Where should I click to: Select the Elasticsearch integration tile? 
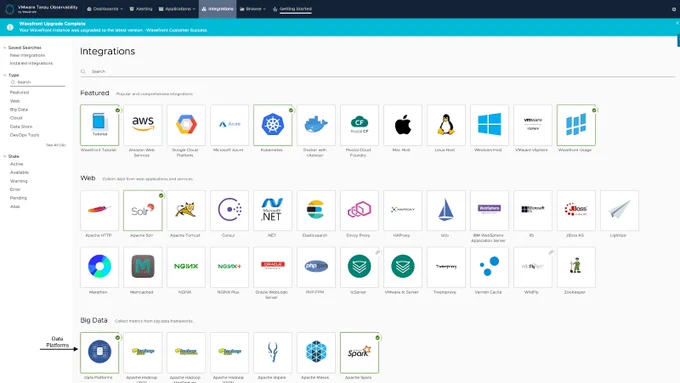316,210
